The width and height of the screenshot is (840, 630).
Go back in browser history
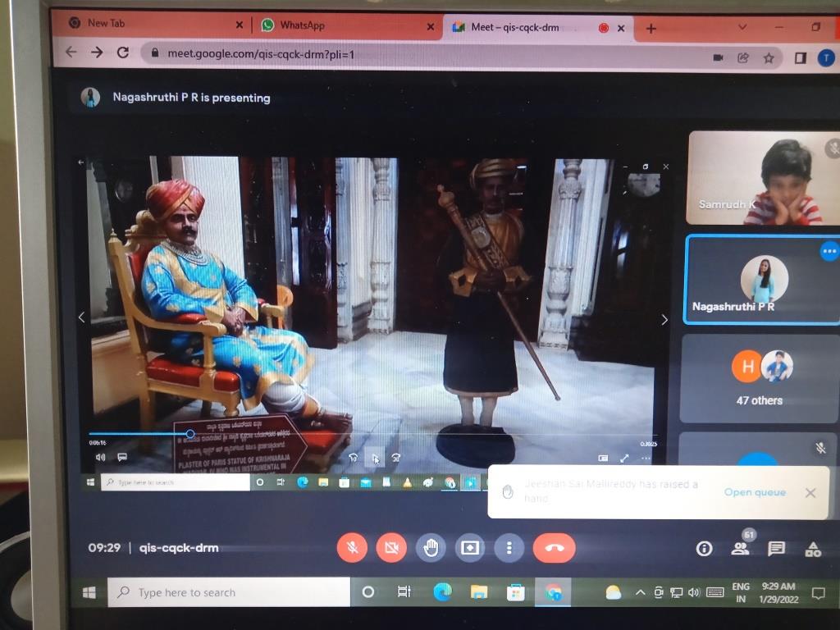[71, 52]
